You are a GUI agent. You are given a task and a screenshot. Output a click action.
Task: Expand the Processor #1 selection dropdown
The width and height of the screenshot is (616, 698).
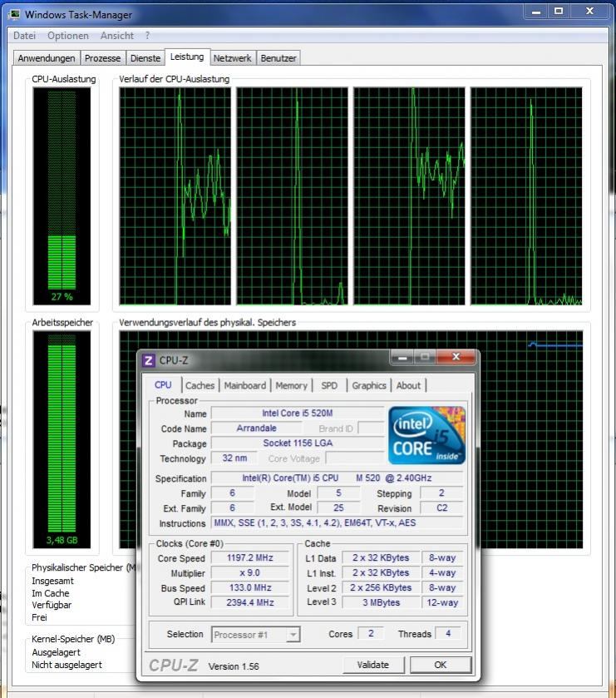293,634
